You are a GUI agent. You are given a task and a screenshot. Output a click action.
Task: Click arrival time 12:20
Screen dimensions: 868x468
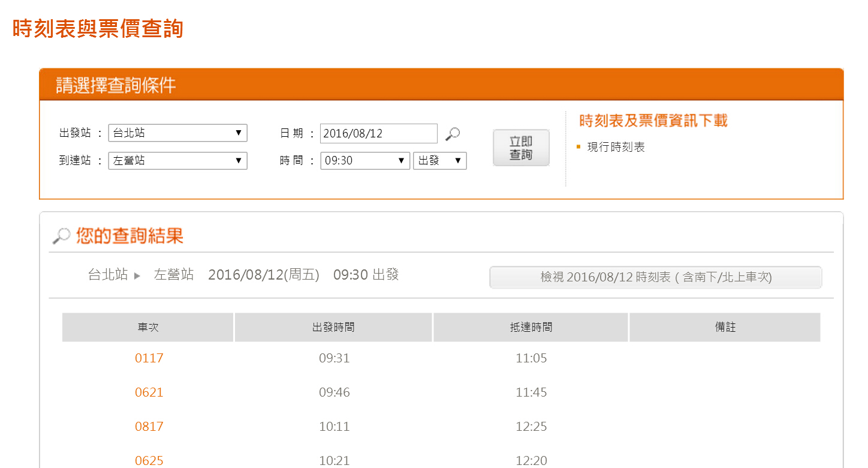(x=531, y=461)
